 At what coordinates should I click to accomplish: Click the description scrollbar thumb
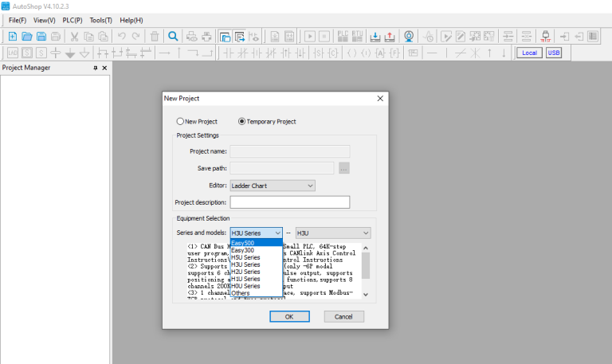(366, 266)
